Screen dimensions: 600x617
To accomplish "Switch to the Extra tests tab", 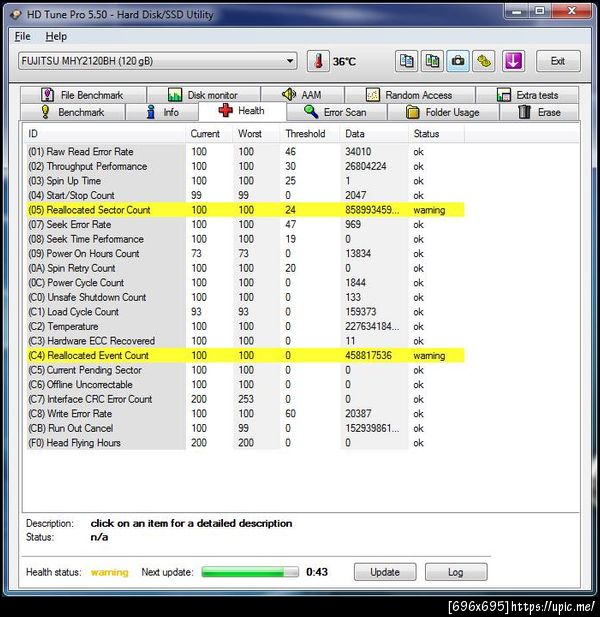I will click(527, 95).
